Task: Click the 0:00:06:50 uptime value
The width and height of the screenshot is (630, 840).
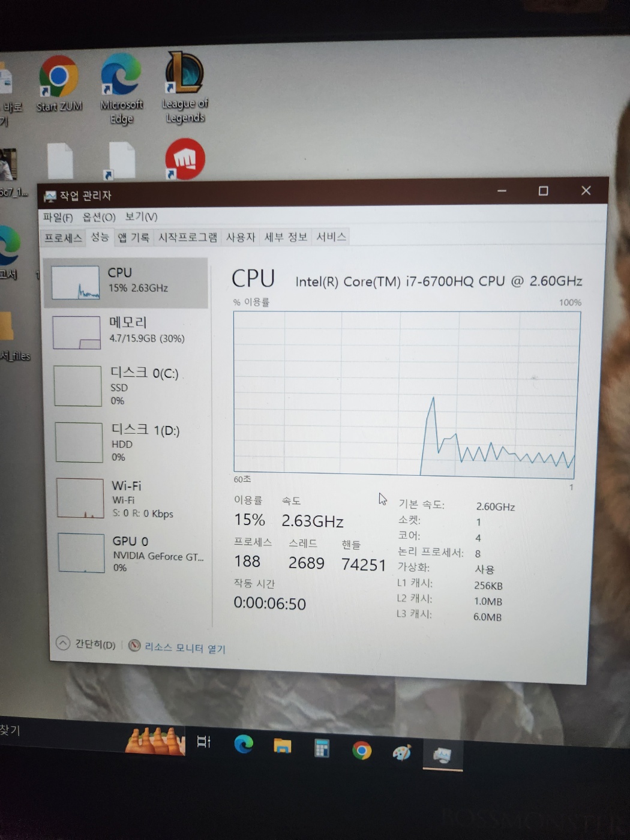Action: tap(269, 603)
